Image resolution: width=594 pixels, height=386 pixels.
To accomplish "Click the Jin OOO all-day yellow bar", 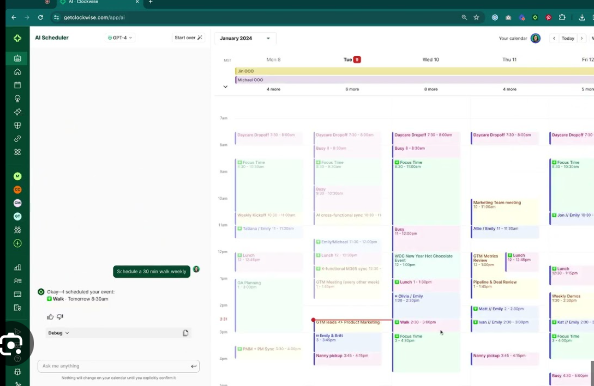I will [x=414, y=71].
